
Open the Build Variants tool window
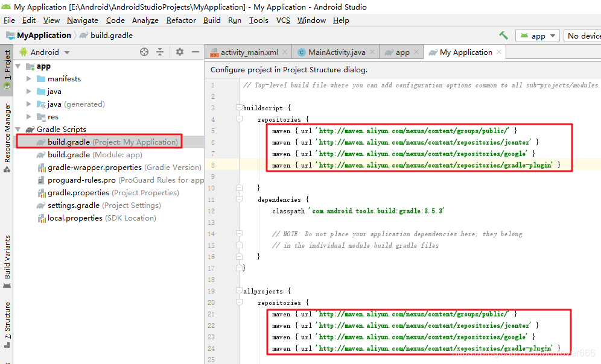pyautogui.click(x=7, y=262)
